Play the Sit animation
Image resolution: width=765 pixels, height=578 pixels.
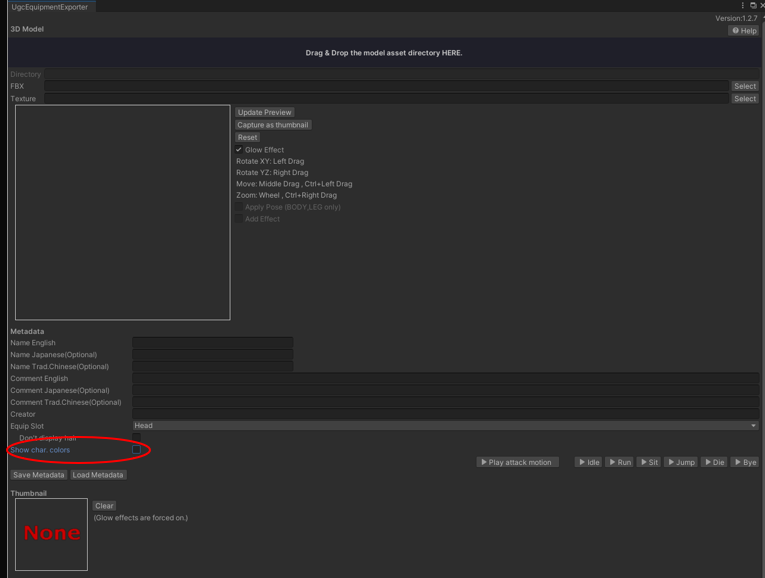tap(649, 463)
